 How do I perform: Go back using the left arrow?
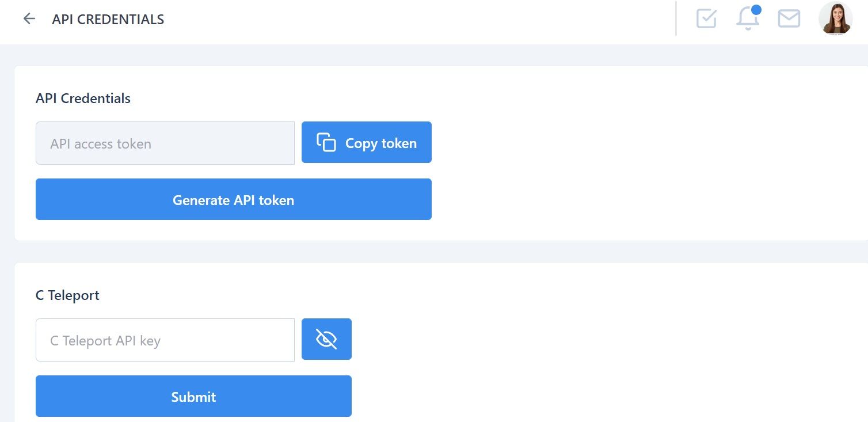[29, 19]
